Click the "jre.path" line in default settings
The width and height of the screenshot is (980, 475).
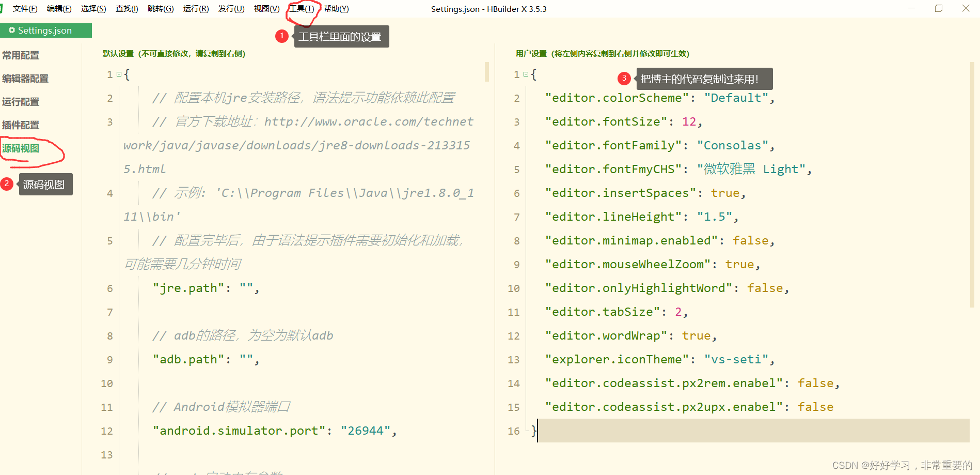206,288
